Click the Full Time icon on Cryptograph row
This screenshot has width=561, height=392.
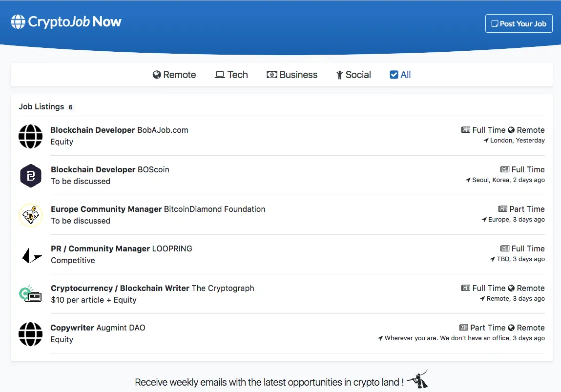[465, 288]
